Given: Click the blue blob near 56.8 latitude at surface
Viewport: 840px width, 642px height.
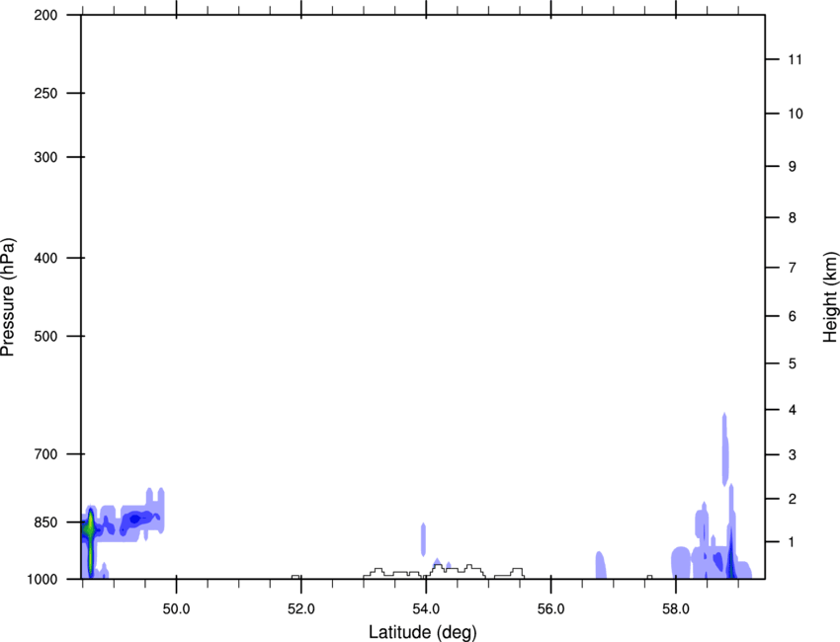Looking at the screenshot, I should point(601,565).
